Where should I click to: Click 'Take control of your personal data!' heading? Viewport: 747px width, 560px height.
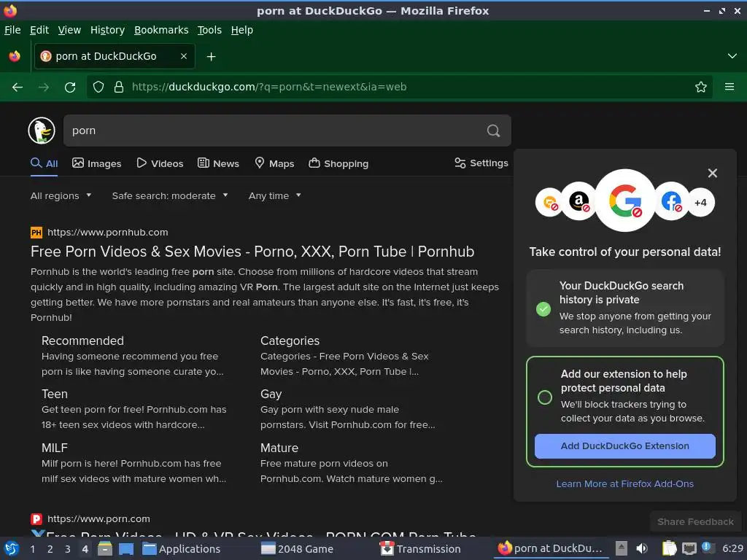coord(624,252)
